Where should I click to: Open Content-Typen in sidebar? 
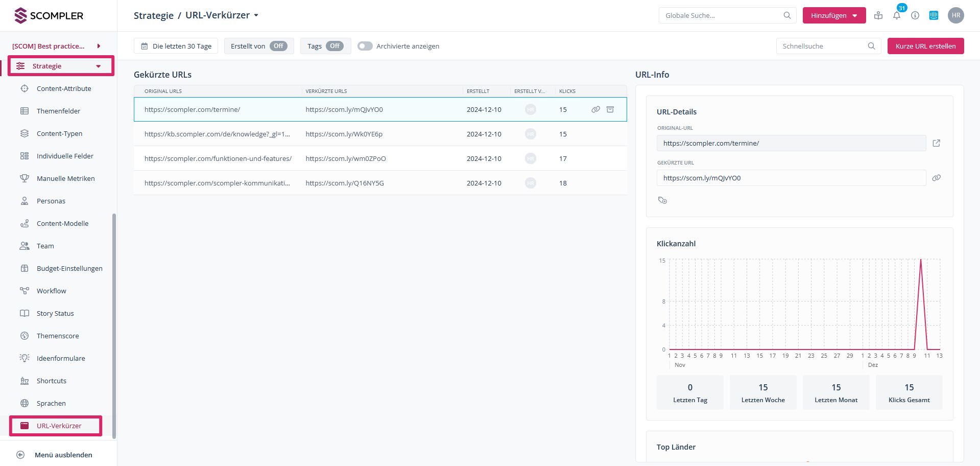click(59, 133)
